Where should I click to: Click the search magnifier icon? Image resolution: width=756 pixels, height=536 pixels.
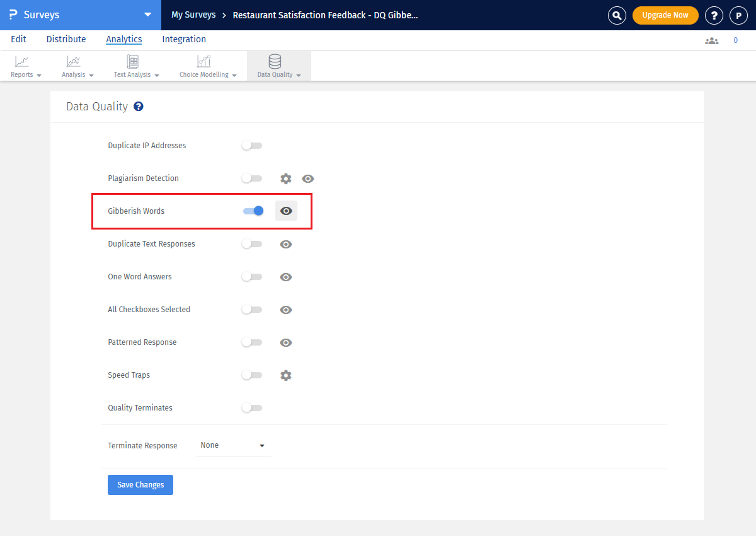click(x=617, y=15)
